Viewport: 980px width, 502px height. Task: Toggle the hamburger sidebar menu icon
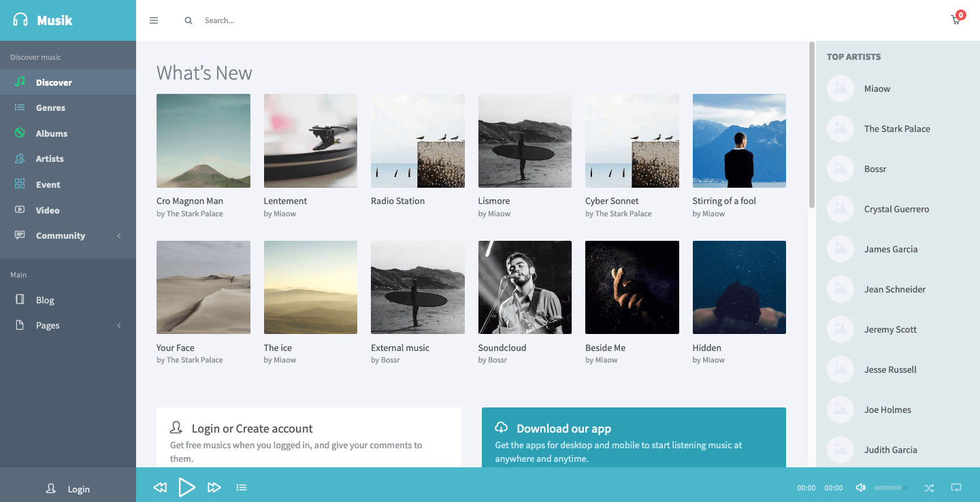click(x=154, y=20)
